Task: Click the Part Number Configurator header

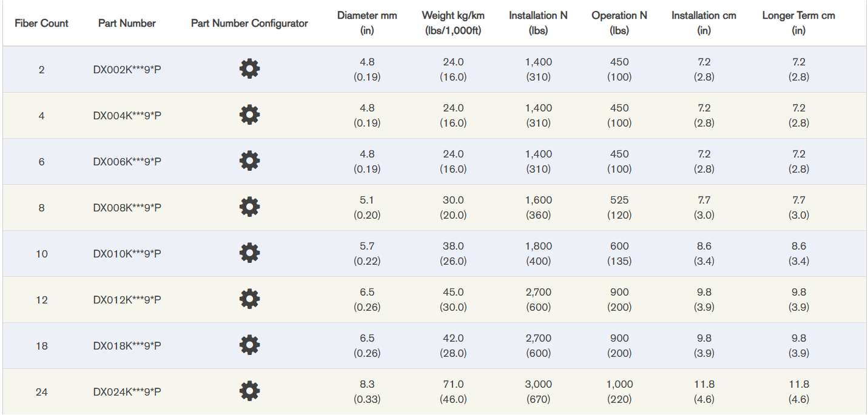Action: [249, 24]
